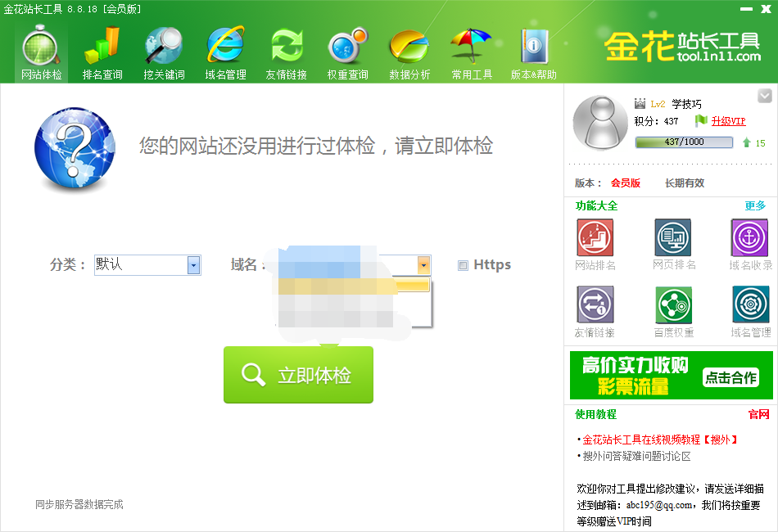The width and height of the screenshot is (778, 532).
Task: Open the 版本&帮助 info book icon
Action: tap(534, 53)
